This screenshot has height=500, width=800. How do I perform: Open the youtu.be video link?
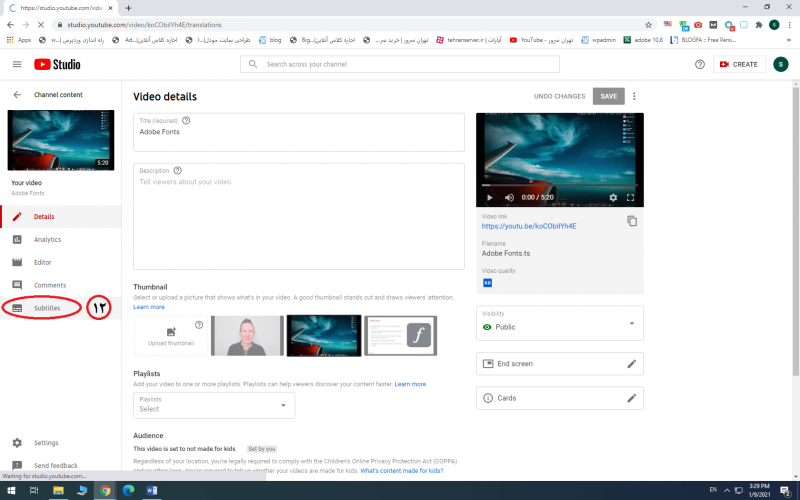[529, 226]
